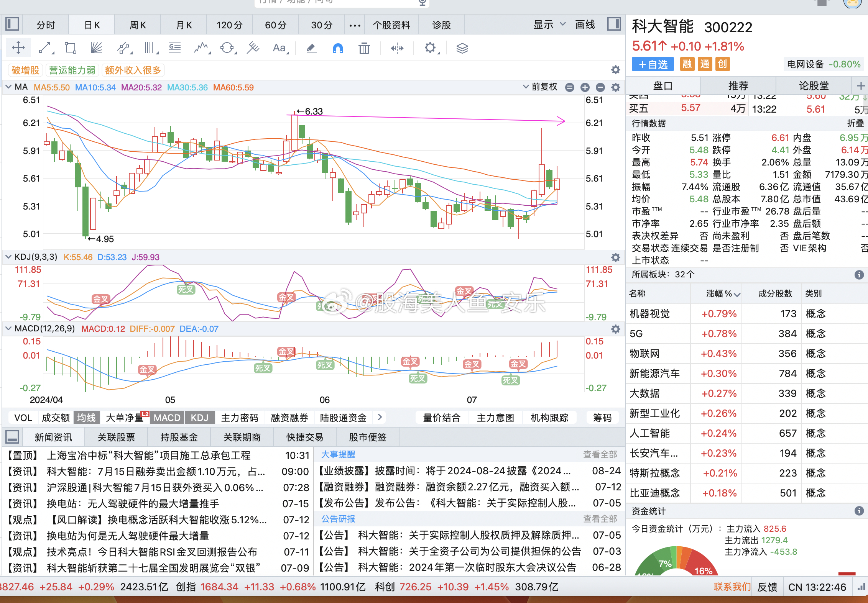
Task: Select the pitchfork lines tool
Action: [253, 48]
